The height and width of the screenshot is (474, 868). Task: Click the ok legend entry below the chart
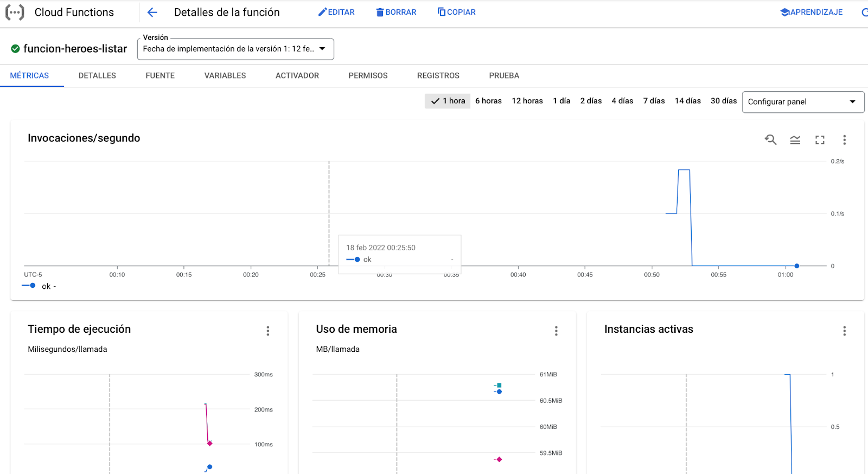click(39, 286)
